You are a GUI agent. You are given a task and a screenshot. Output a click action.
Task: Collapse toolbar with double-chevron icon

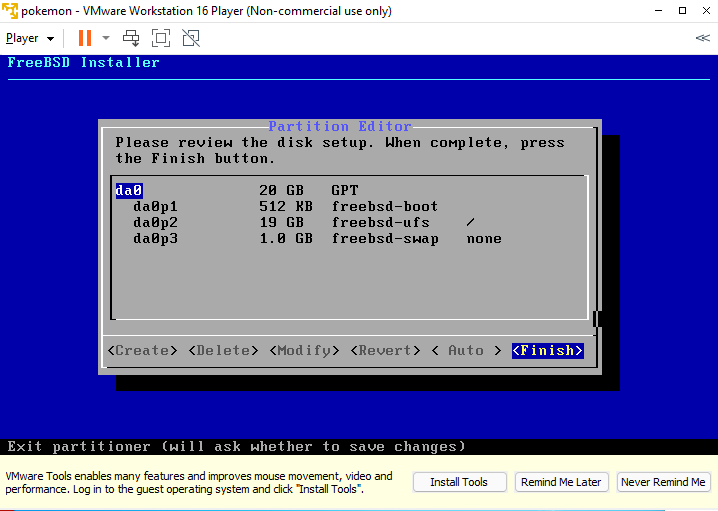tap(702, 38)
